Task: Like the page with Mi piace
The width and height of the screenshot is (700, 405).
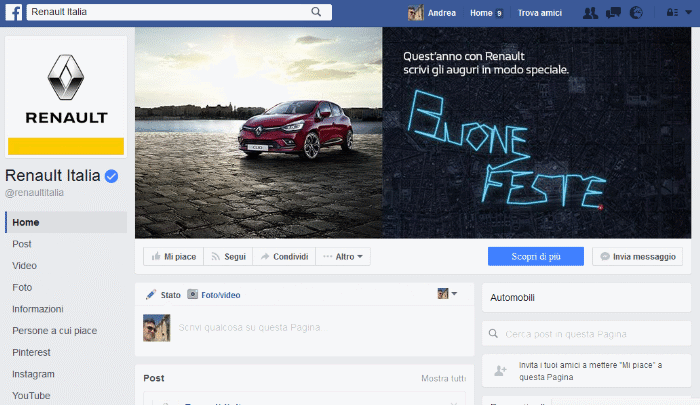Action: pyautogui.click(x=174, y=257)
